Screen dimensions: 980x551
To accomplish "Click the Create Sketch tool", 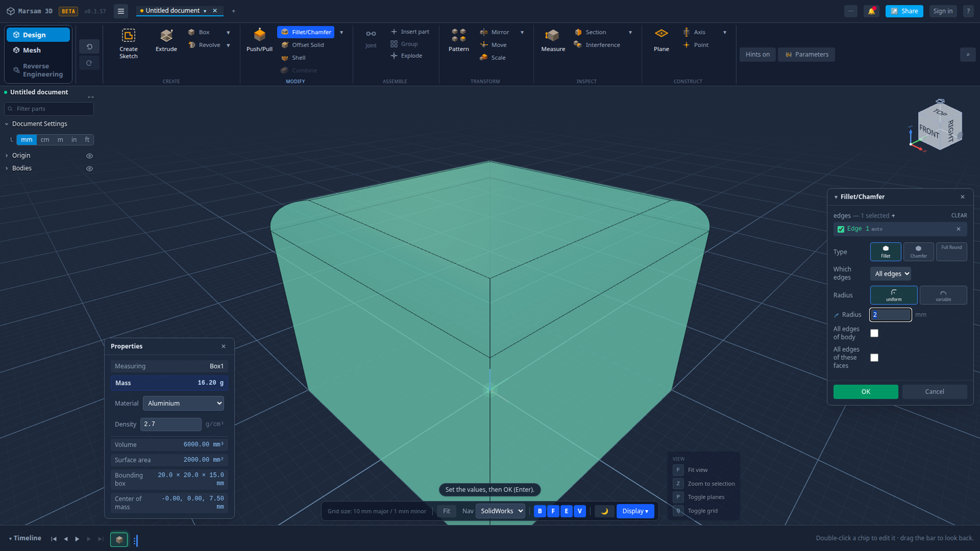I will pos(128,44).
